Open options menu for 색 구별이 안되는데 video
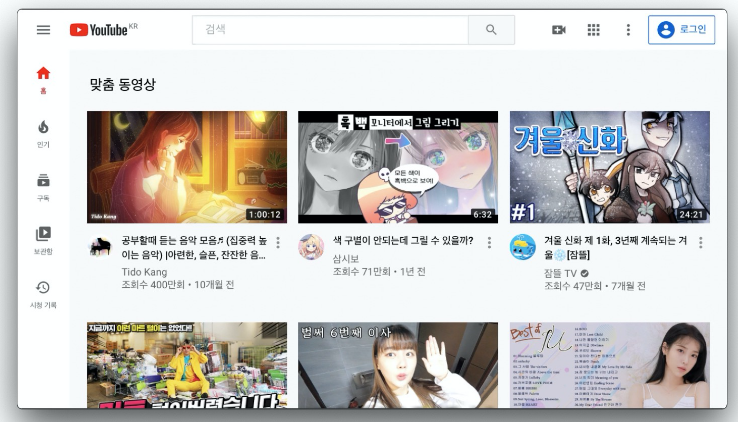 [x=489, y=242]
